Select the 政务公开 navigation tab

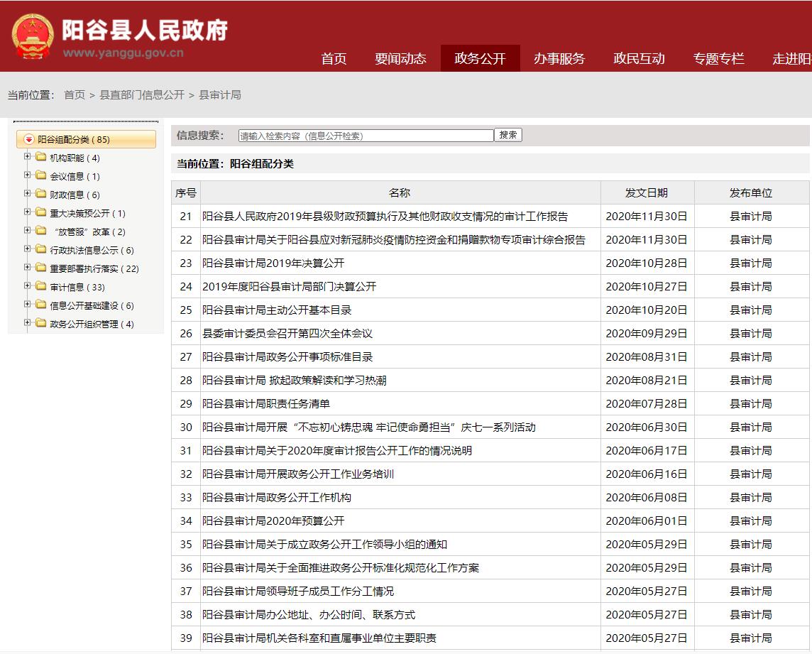click(x=480, y=58)
